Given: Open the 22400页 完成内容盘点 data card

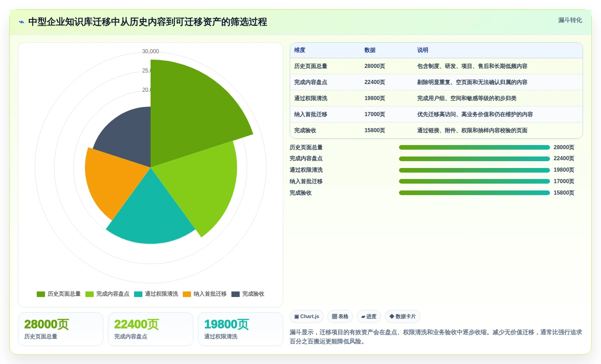Looking at the screenshot, I should (x=151, y=329).
